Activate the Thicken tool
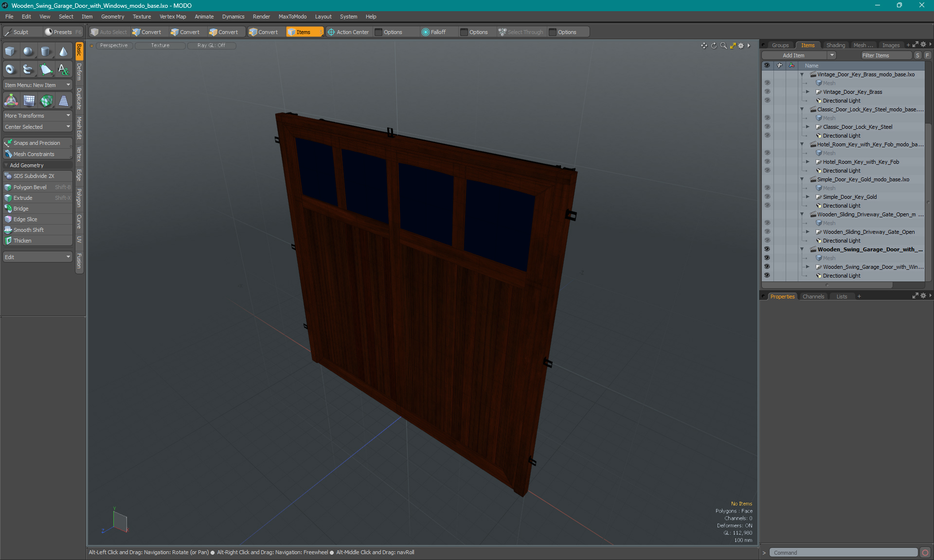Image resolution: width=934 pixels, height=560 pixels. [x=37, y=241]
